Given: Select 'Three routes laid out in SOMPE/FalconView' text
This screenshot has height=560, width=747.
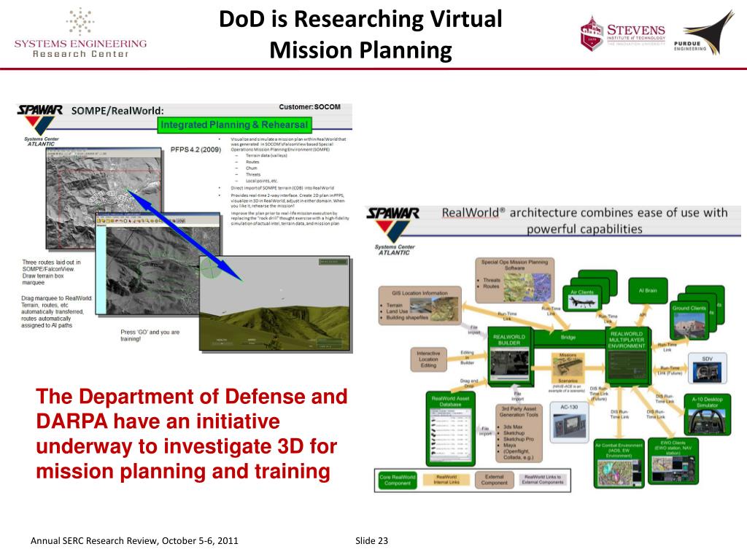Looking at the screenshot, I should click(52, 273).
